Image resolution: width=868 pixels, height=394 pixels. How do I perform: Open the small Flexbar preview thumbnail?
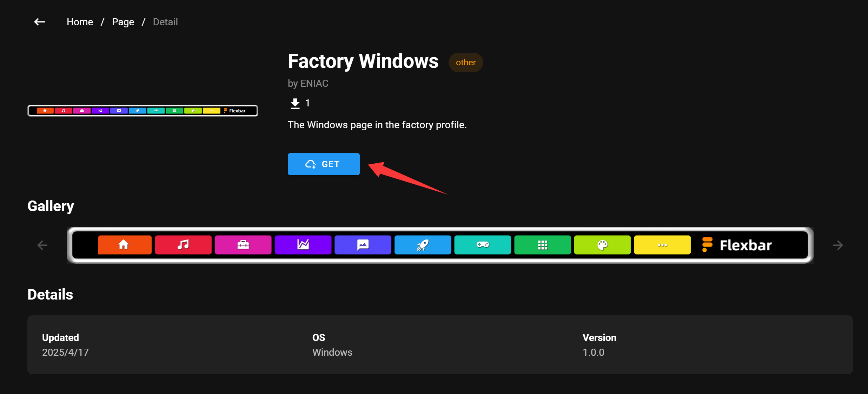coord(143,111)
